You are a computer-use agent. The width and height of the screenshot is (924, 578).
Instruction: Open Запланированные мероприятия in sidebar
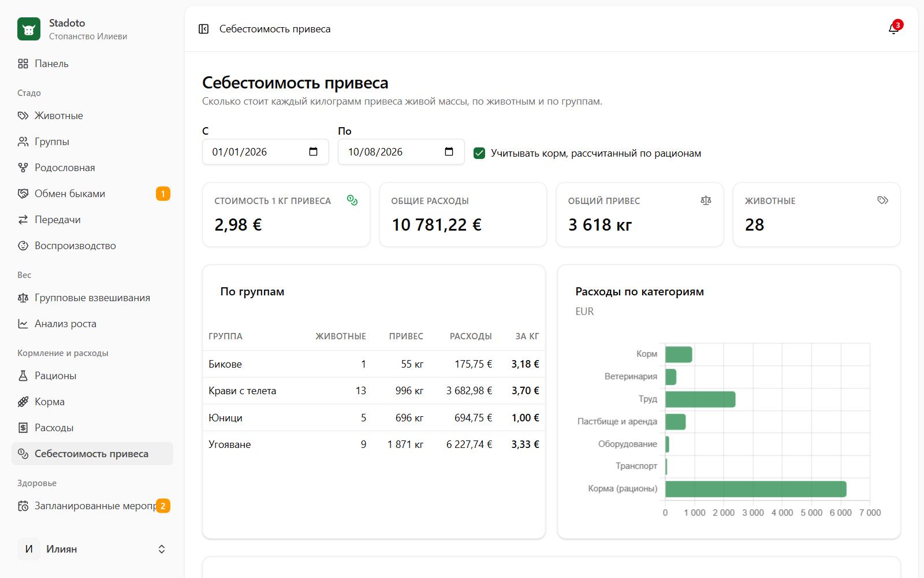coord(92,506)
